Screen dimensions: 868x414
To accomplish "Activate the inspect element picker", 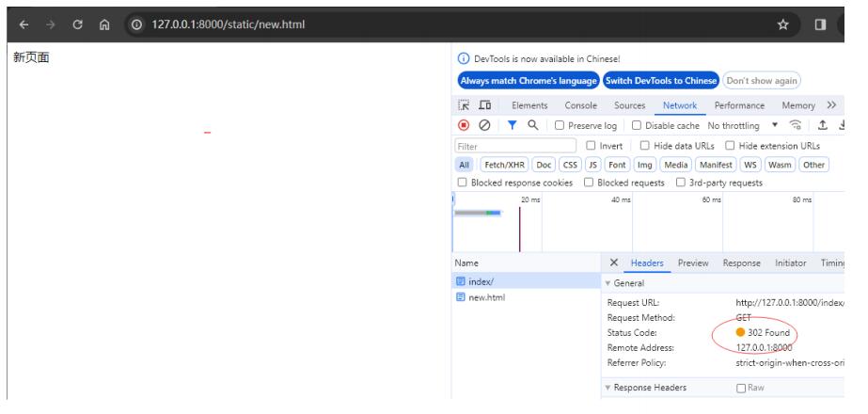I will point(465,106).
